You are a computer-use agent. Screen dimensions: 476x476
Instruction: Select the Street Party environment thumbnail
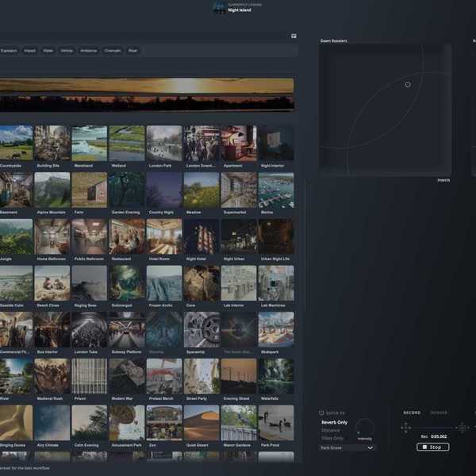(x=202, y=376)
